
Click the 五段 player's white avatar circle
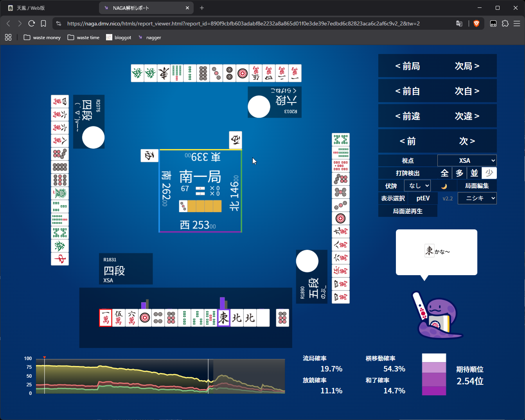point(307,261)
